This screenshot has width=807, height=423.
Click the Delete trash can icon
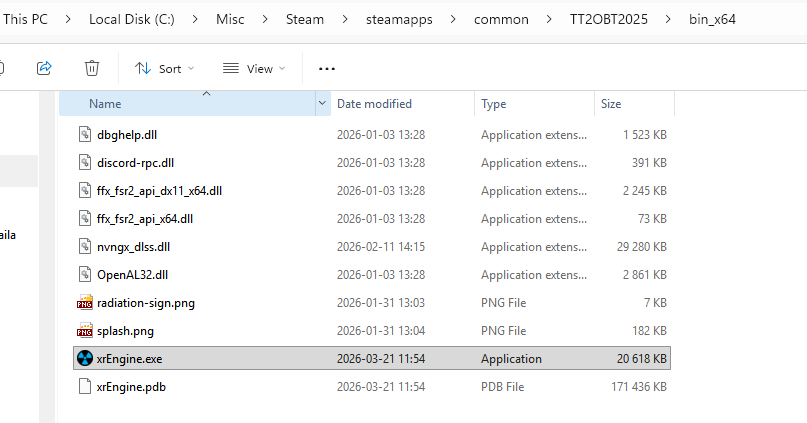tap(92, 68)
